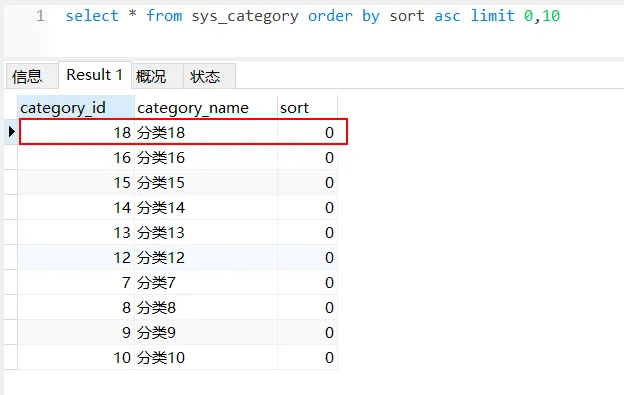624x395 pixels.
Task: Select cell 分类8
Action: click(x=206, y=307)
